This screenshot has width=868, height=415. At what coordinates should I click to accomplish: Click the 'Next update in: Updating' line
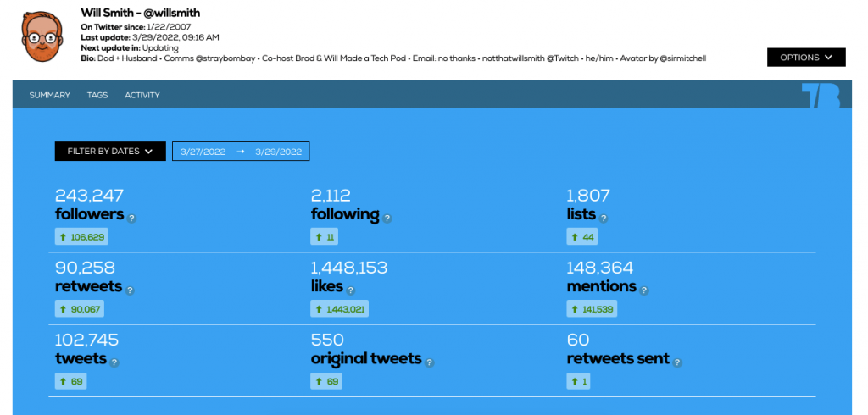point(130,47)
